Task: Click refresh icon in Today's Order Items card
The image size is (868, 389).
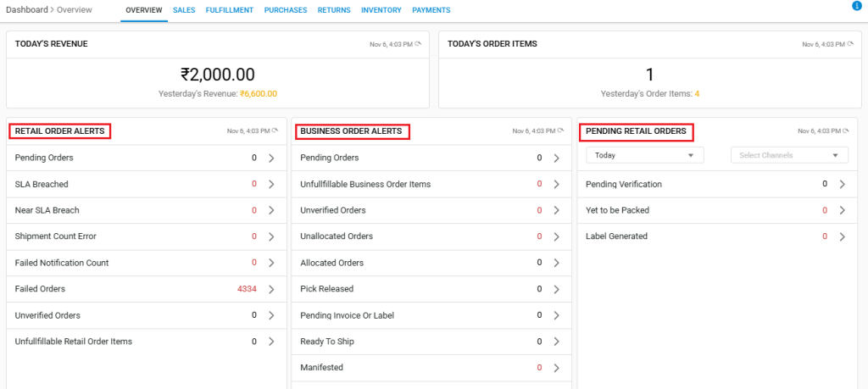Action: [x=850, y=44]
